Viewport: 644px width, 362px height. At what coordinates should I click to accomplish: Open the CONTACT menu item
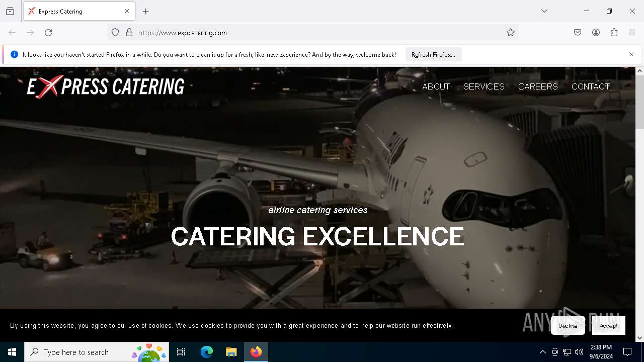[x=591, y=86]
